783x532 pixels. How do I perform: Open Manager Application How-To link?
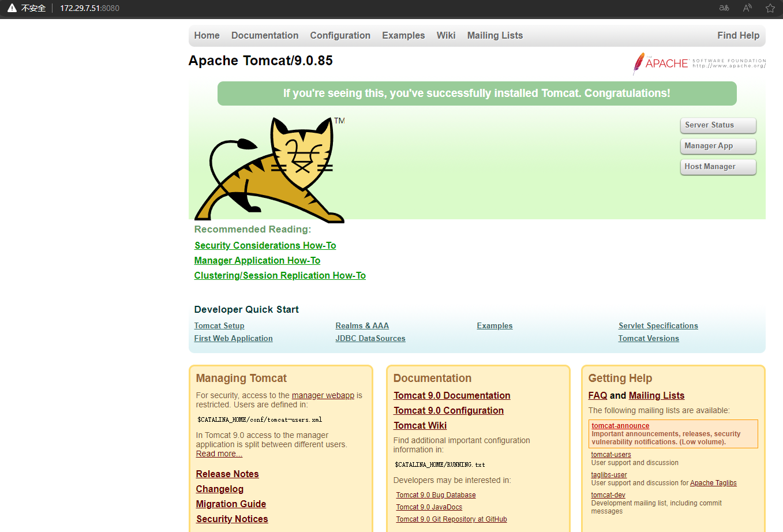click(x=257, y=261)
